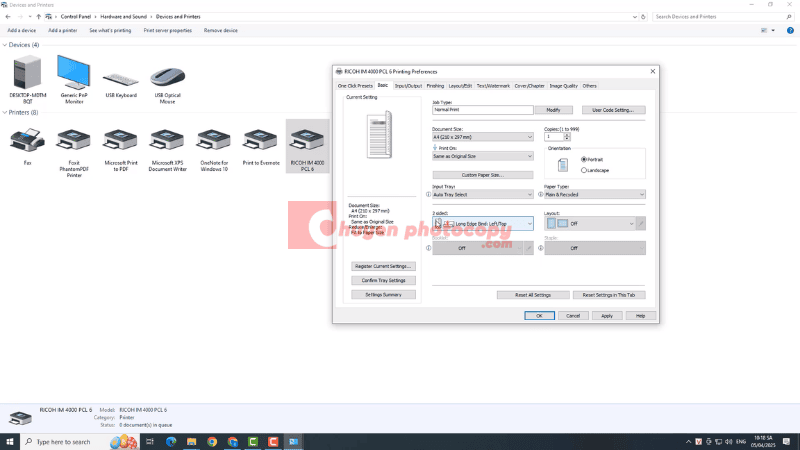Screen dimensions: 800x450
Task: Switch to the Finishing tab
Action: pos(435,86)
